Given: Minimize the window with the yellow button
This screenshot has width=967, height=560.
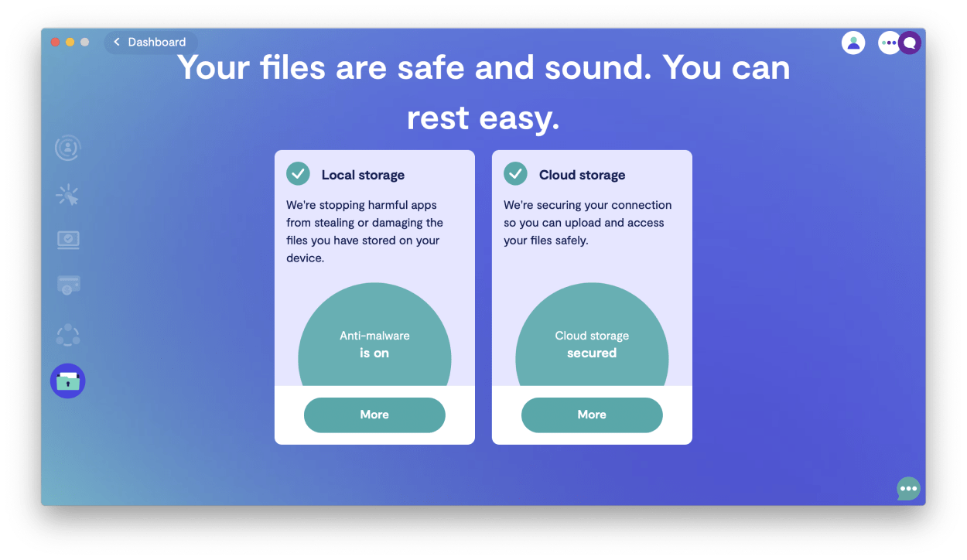Looking at the screenshot, I should click(x=70, y=42).
